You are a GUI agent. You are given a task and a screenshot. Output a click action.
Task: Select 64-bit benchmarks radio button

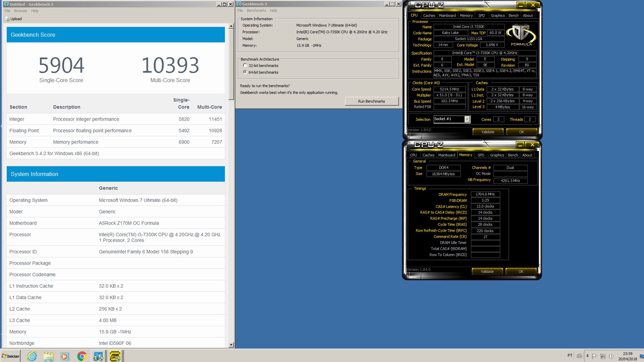(x=245, y=72)
